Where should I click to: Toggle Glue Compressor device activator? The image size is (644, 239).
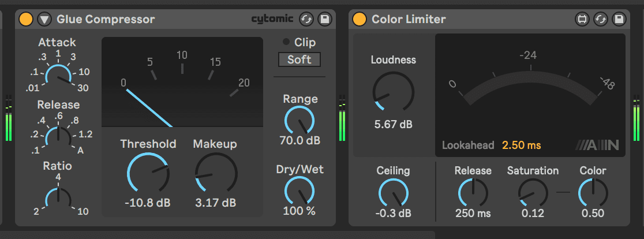click(x=26, y=19)
